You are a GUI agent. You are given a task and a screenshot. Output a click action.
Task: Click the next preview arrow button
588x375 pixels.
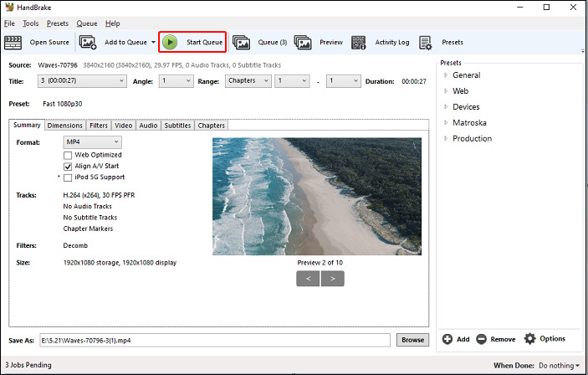tap(333, 279)
